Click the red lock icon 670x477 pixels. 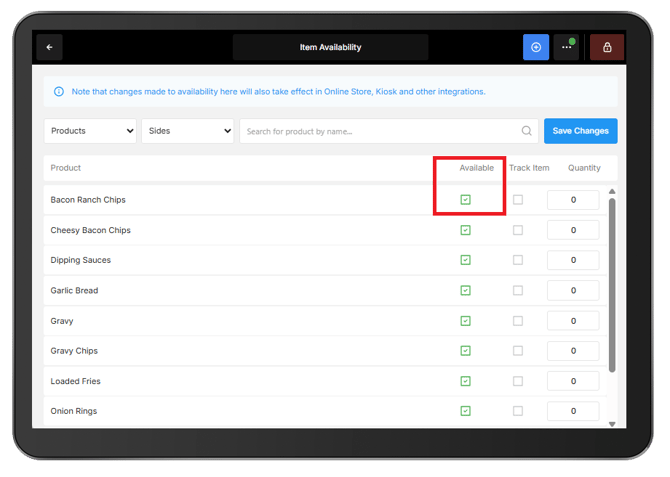[607, 47]
